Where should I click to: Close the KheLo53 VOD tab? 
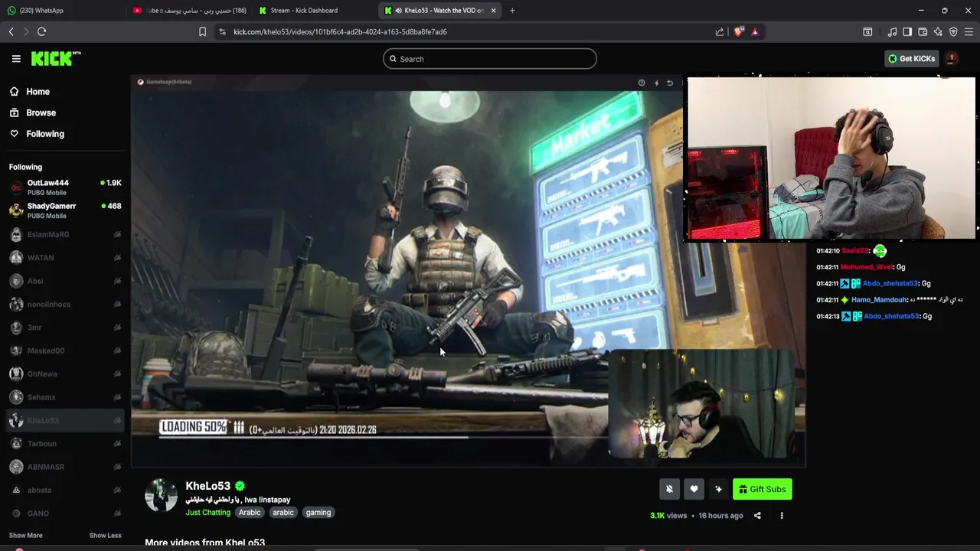(x=493, y=11)
